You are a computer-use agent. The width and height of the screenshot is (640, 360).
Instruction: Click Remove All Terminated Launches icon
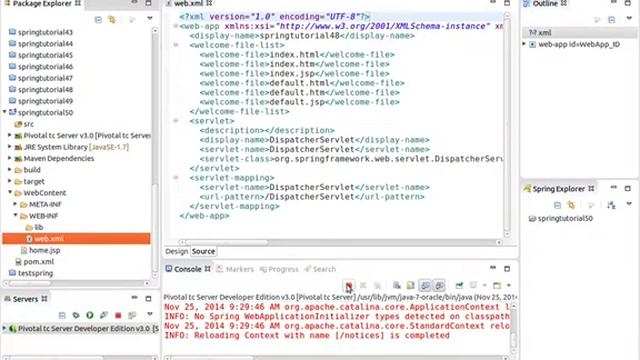pos(378,285)
